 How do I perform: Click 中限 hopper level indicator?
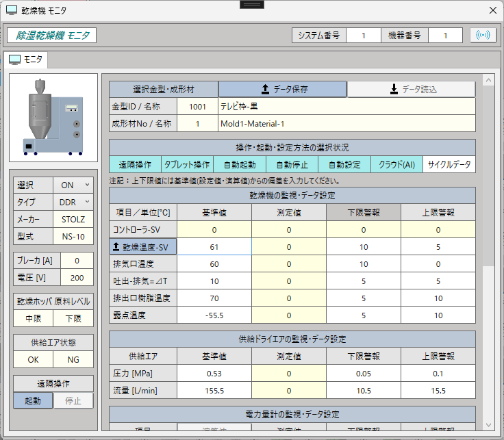coord(33,318)
